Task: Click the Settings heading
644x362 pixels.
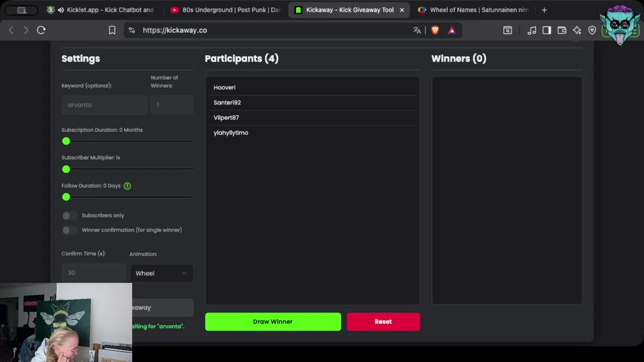Action: [x=80, y=59]
